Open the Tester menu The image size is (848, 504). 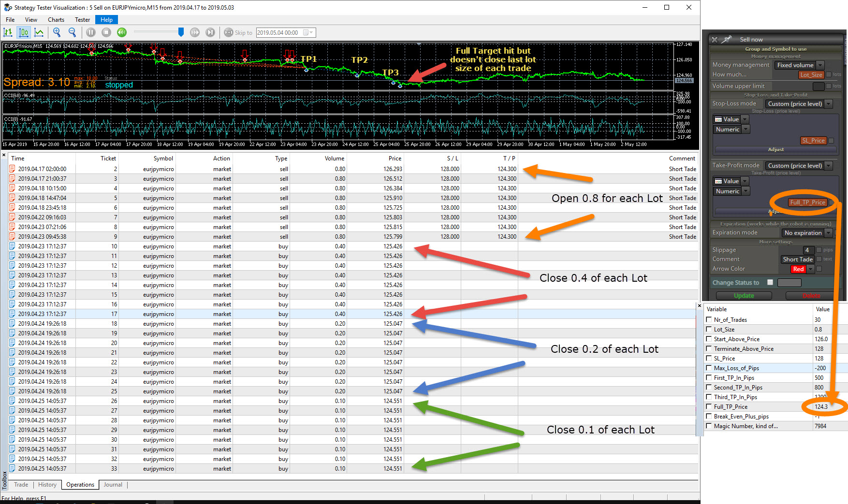82,20
